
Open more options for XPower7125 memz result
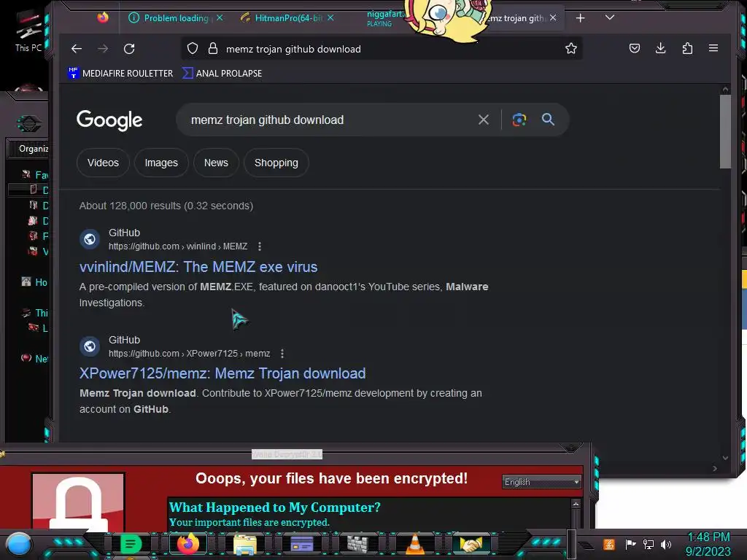click(x=282, y=354)
